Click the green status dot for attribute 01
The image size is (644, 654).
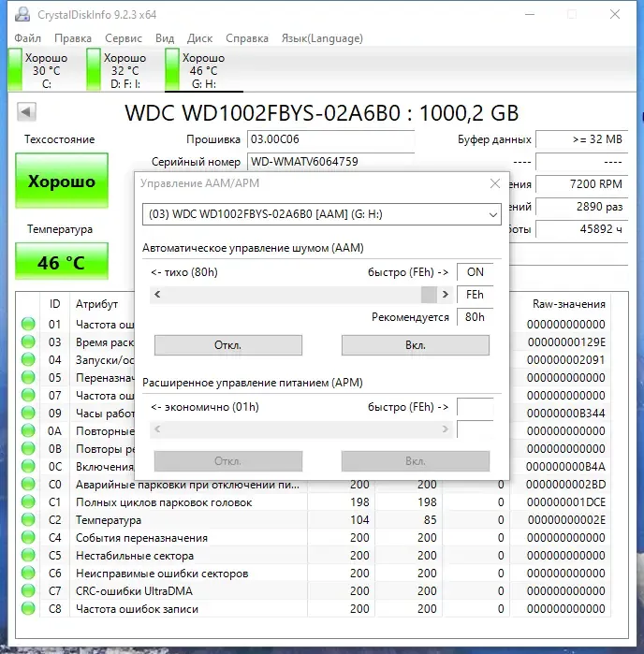(28, 324)
